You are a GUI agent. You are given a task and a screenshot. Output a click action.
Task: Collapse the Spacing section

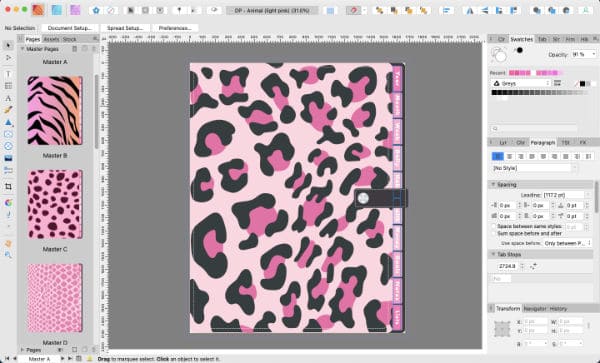[x=494, y=184]
